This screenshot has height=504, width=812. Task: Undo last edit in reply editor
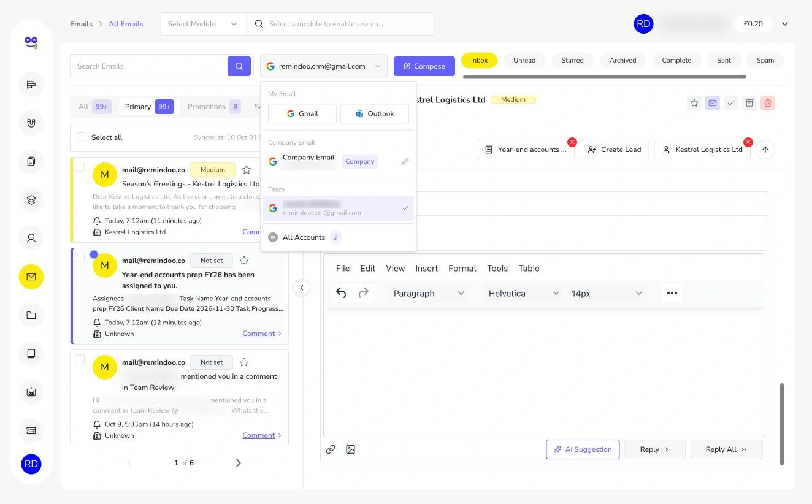coord(341,293)
